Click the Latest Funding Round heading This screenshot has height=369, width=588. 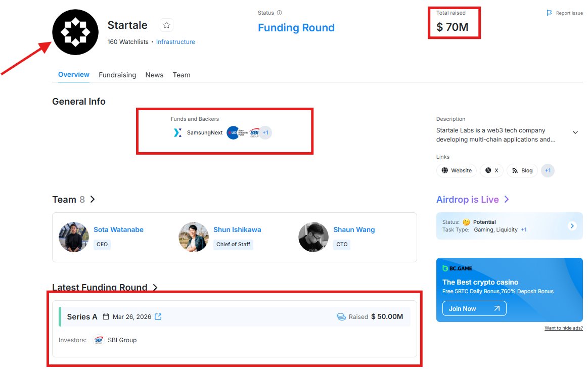point(100,288)
